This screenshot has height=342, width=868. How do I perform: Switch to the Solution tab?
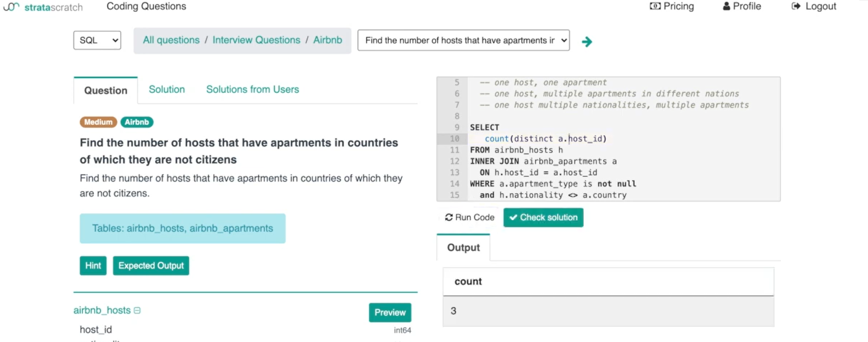[x=167, y=89]
